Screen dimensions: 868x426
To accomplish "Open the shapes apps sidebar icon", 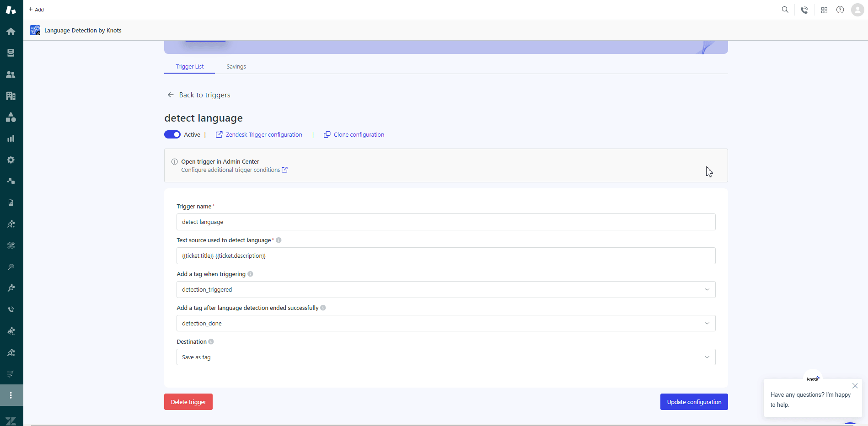I will pyautogui.click(x=11, y=117).
